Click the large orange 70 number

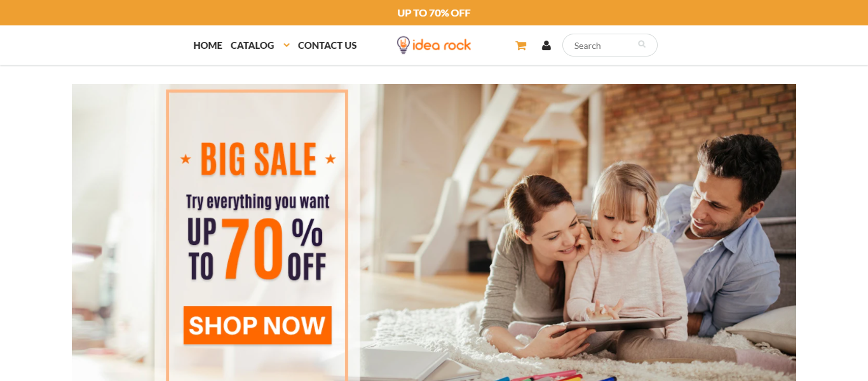pos(252,250)
